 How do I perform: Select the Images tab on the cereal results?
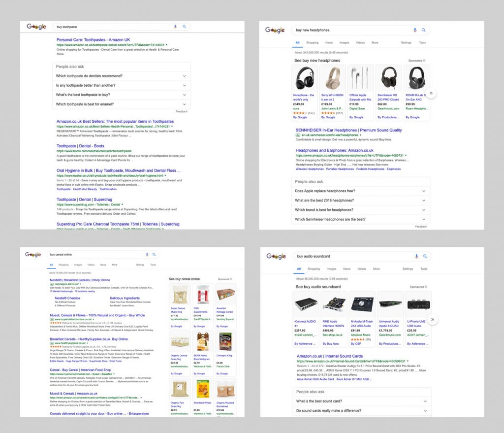(x=77, y=265)
